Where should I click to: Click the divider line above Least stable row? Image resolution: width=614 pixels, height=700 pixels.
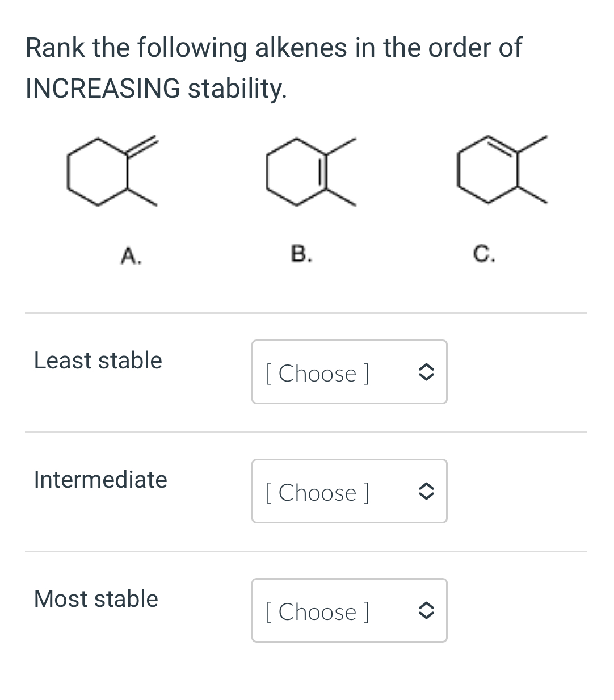tap(305, 312)
